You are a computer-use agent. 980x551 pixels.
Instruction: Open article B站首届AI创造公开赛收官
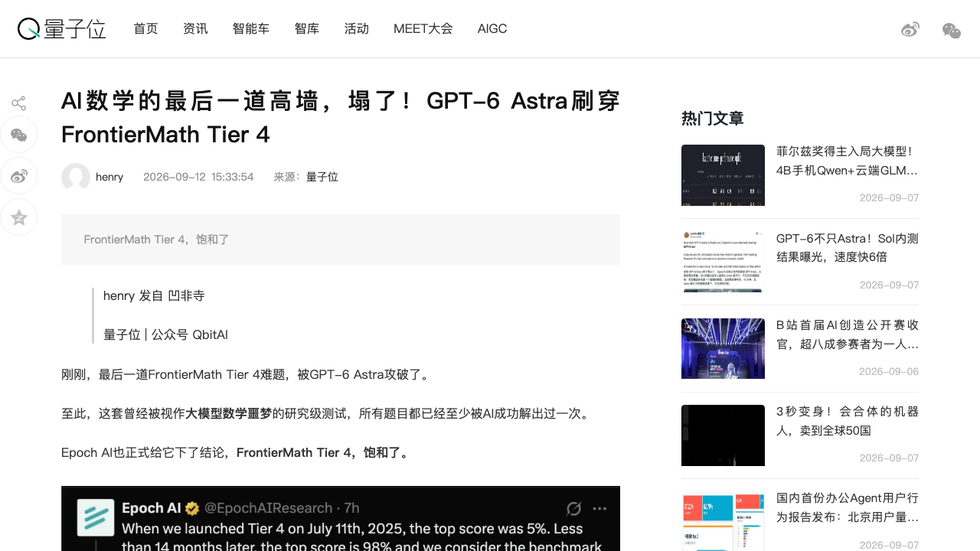848,334
